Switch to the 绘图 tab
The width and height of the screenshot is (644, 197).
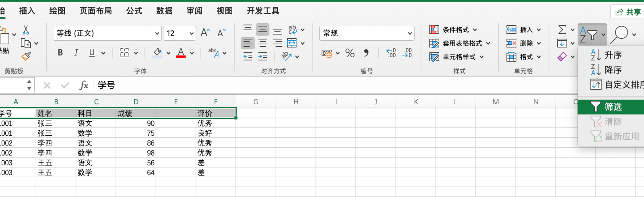(57, 11)
